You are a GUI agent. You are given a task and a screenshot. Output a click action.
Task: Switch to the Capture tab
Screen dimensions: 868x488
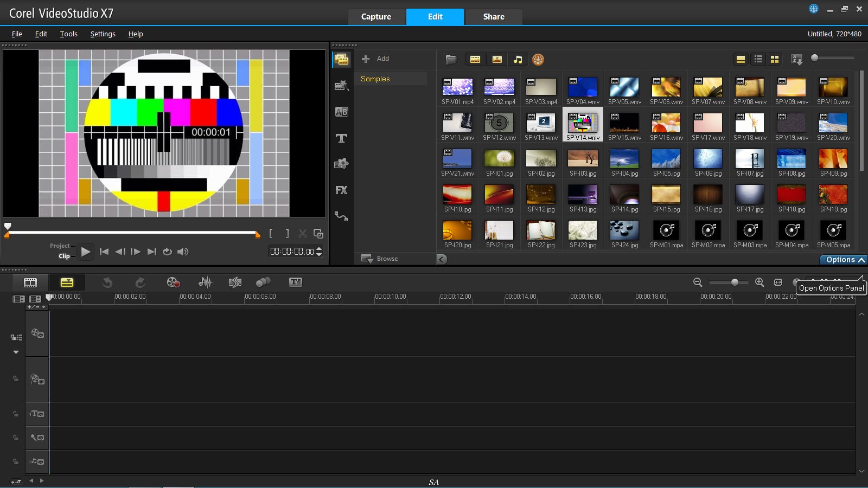tap(376, 17)
